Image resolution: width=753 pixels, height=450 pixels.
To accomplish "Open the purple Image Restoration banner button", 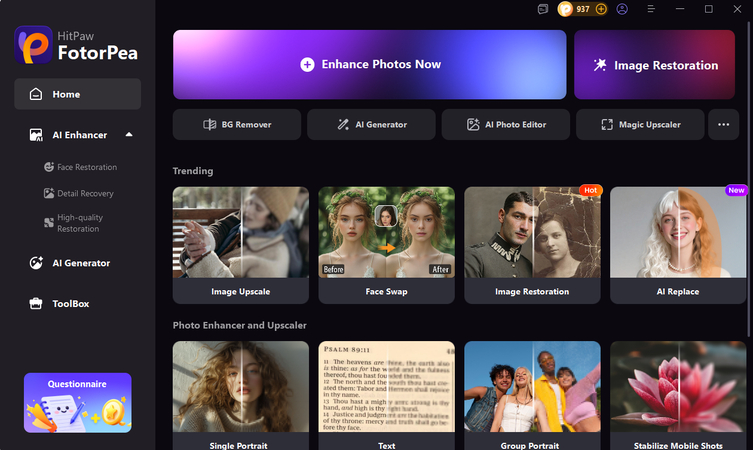I will [x=655, y=65].
